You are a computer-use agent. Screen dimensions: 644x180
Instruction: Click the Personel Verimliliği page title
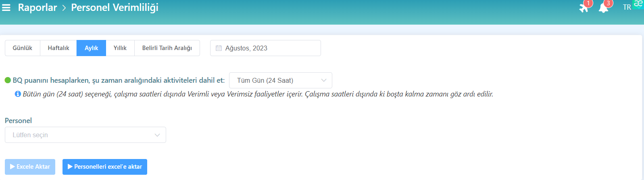point(115,8)
